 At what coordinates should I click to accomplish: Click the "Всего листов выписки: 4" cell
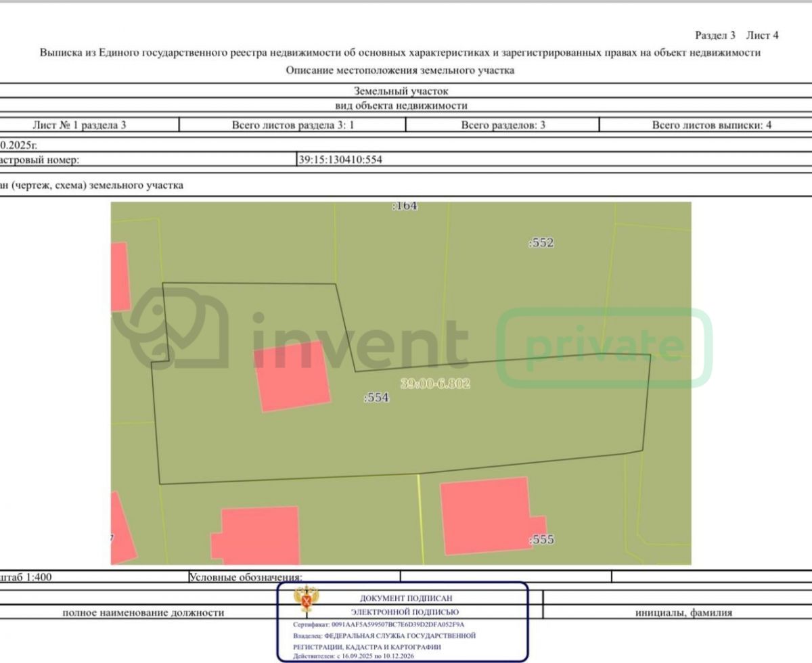click(711, 125)
